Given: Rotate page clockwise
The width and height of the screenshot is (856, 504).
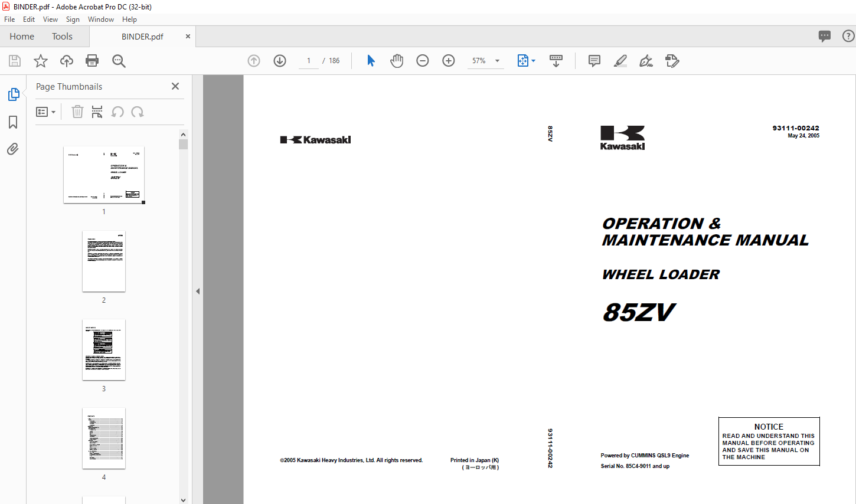Looking at the screenshot, I should pos(138,112).
